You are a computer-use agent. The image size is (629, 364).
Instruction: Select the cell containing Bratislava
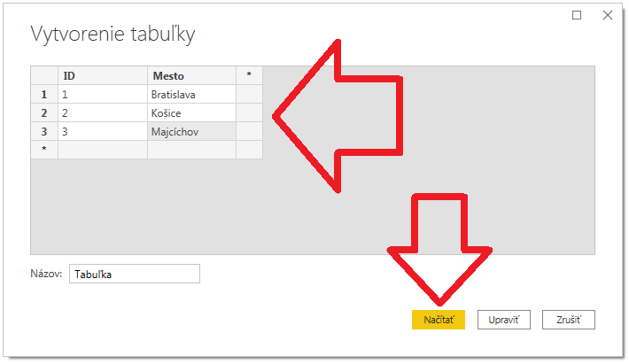[191, 95]
